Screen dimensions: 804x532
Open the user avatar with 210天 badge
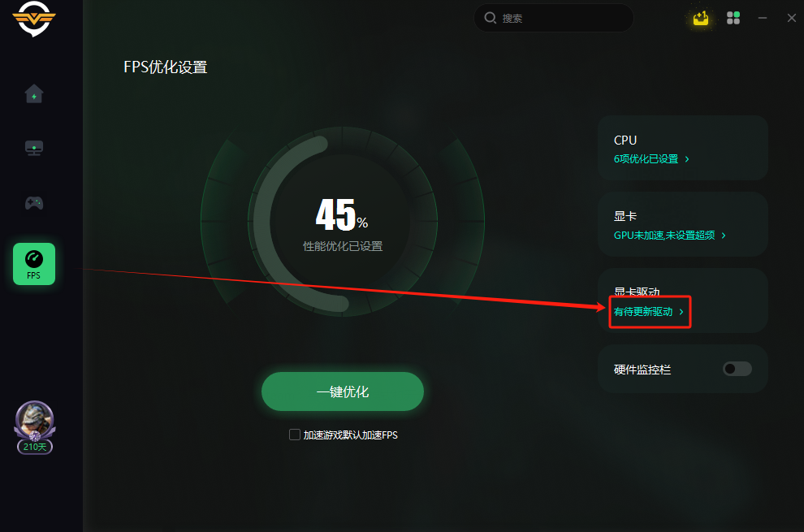click(x=34, y=427)
